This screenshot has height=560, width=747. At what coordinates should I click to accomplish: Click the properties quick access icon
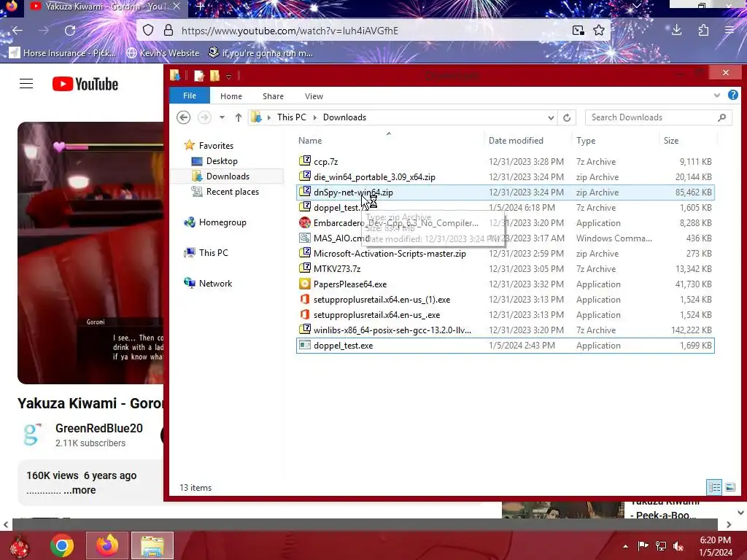[199, 76]
